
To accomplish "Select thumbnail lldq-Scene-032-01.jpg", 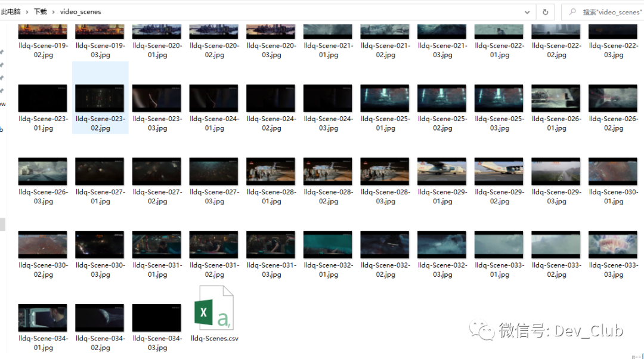I will 328,245.
